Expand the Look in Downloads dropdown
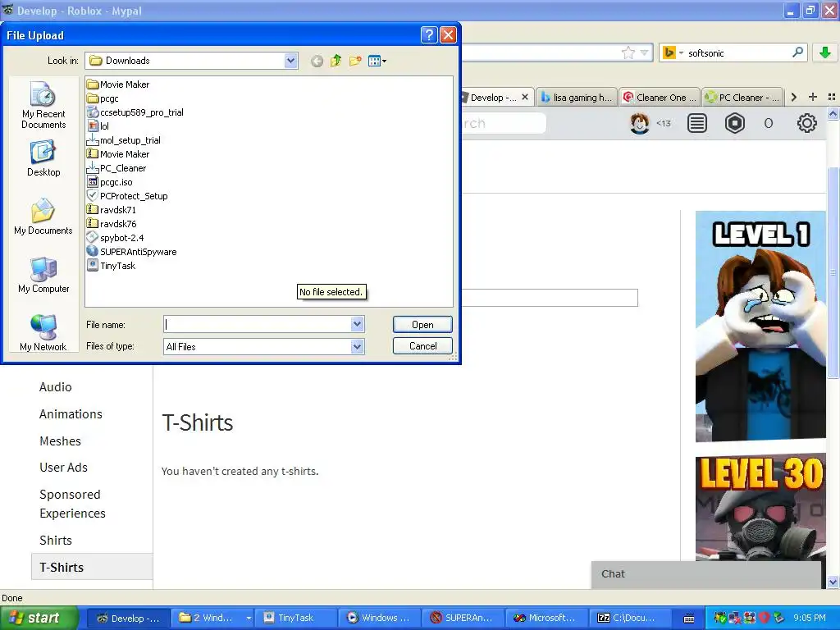Image resolution: width=840 pixels, height=630 pixels. click(x=291, y=61)
